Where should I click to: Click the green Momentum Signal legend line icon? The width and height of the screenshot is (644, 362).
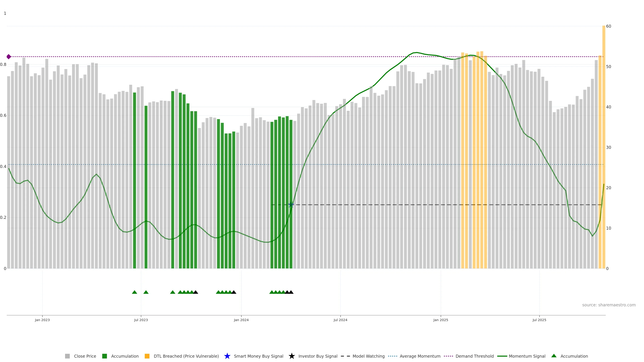point(502,356)
